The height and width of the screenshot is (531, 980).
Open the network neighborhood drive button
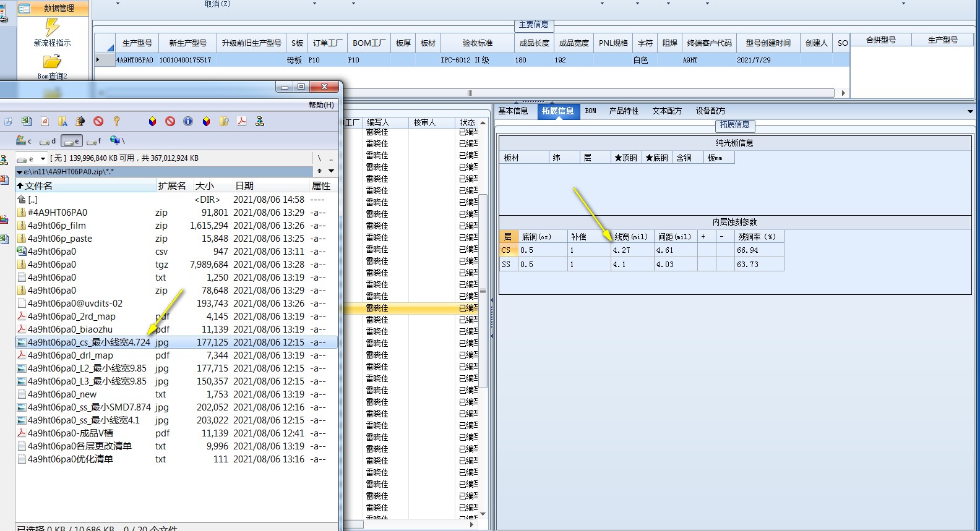point(117,141)
